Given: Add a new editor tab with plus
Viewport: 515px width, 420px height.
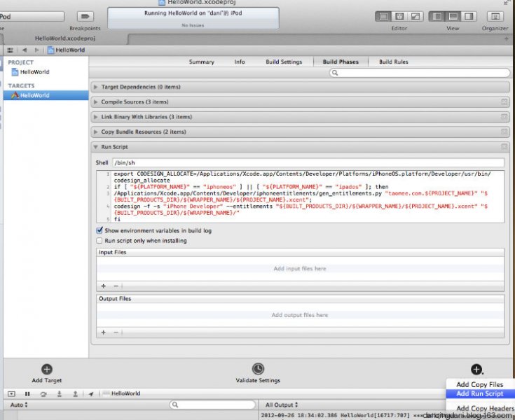Looking at the screenshot, I should coord(506,38).
